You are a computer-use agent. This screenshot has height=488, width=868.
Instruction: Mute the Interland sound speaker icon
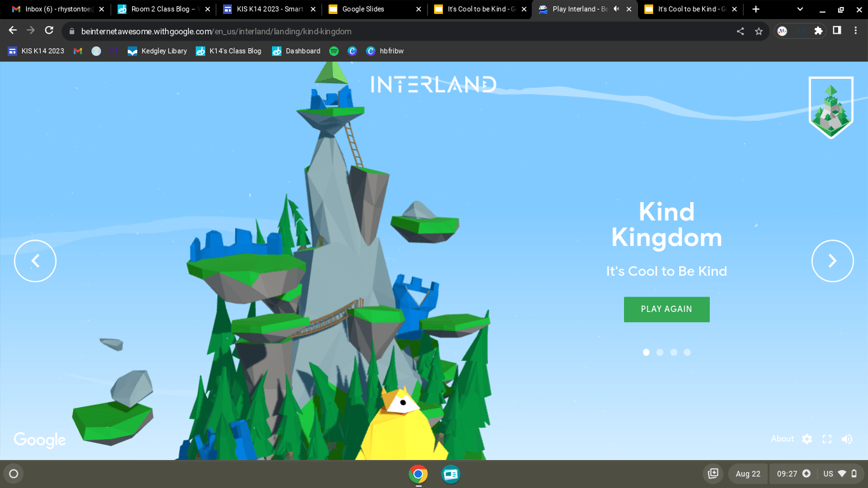coord(847,439)
